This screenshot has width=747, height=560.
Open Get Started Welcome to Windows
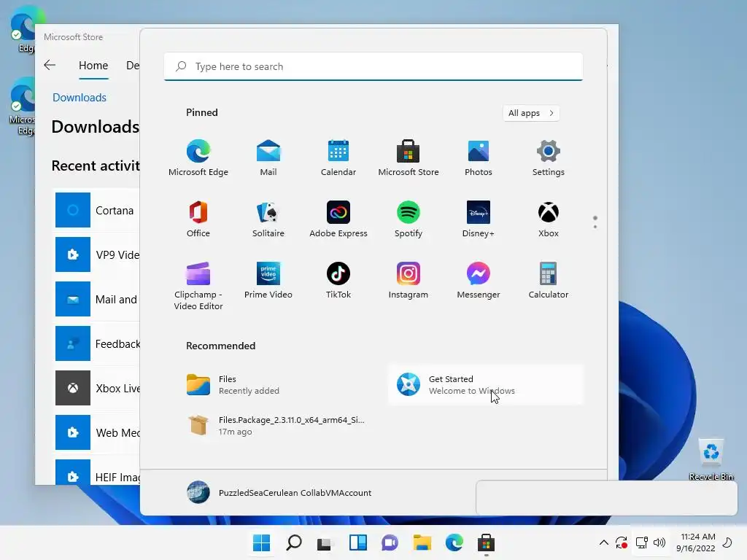coord(485,385)
